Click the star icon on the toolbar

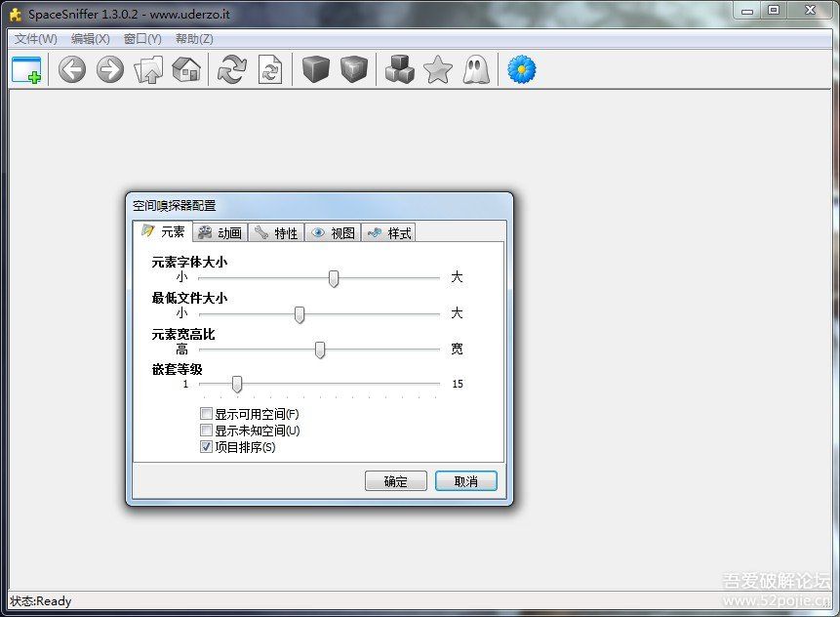tap(437, 69)
